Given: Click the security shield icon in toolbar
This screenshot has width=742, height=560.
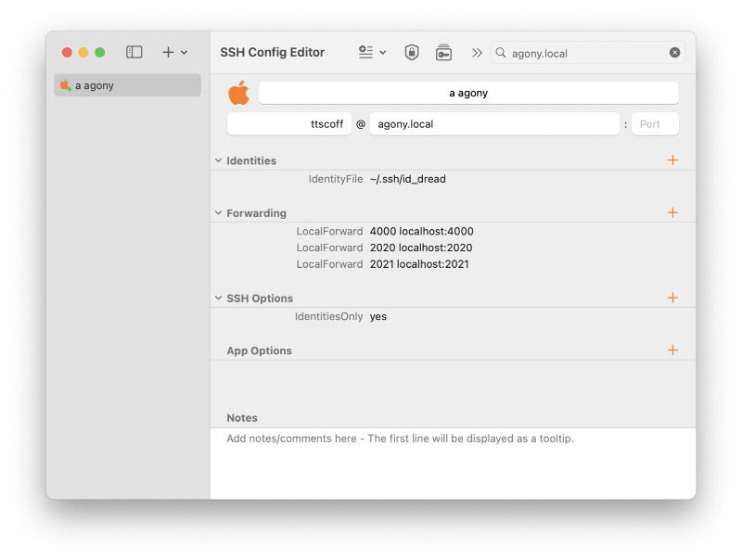Looking at the screenshot, I should pyautogui.click(x=409, y=53).
